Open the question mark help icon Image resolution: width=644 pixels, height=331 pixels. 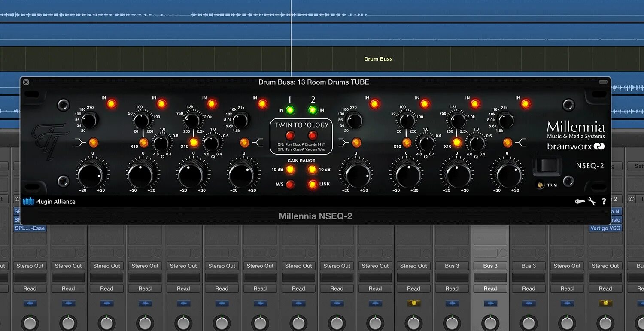(604, 201)
